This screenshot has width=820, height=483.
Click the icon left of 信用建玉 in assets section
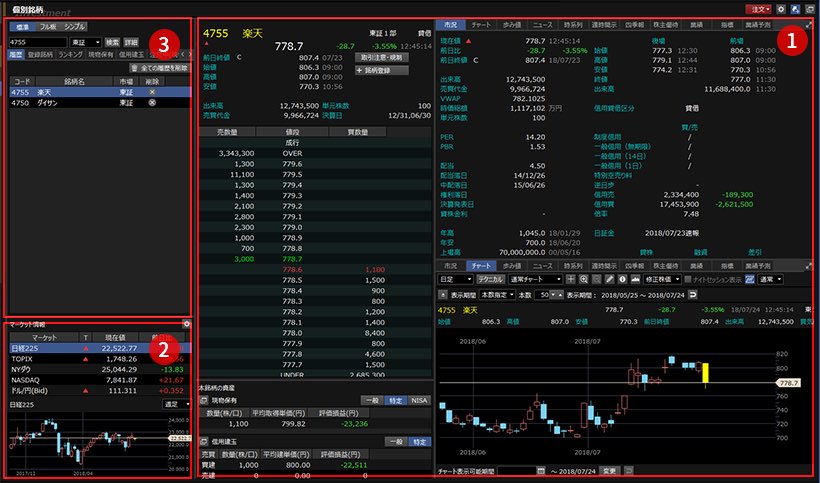coord(204,442)
